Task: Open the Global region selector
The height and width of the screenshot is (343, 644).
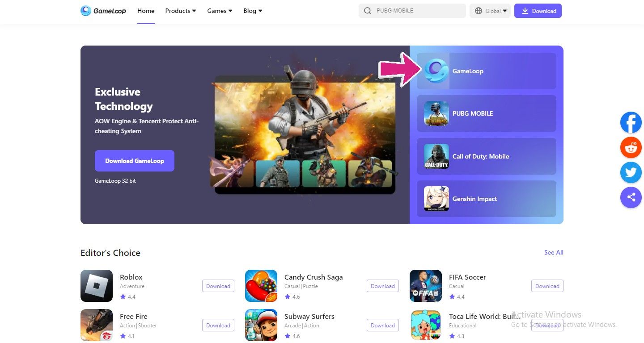Action: click(490, 11)
